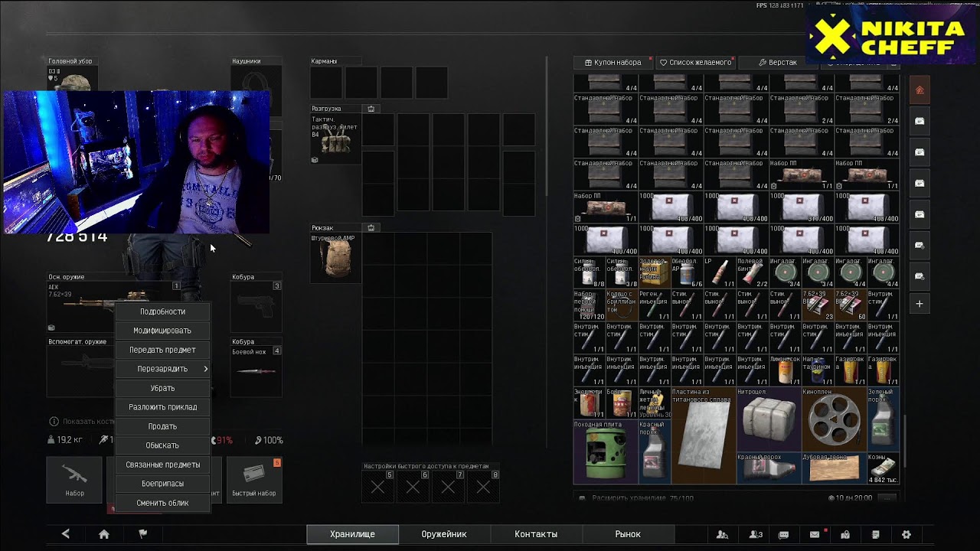The image size is (980, 551).
Task: Choose Сменить облик menu option
Action: pyautogui.click(x=162, y=503)
